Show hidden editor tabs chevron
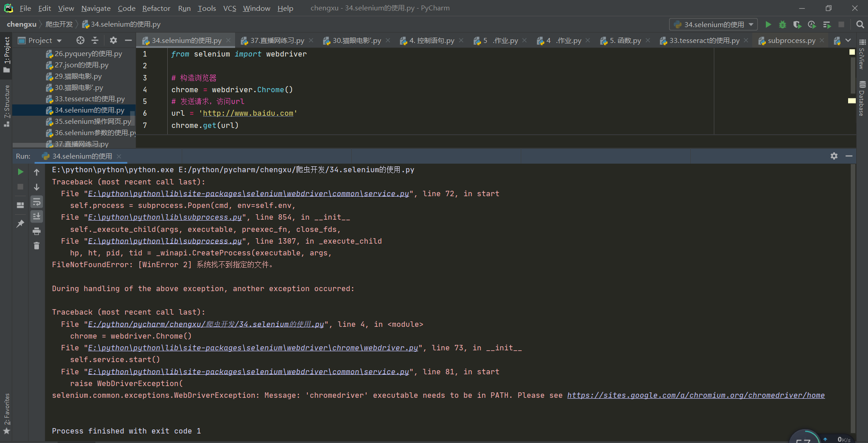 point(848,40)
